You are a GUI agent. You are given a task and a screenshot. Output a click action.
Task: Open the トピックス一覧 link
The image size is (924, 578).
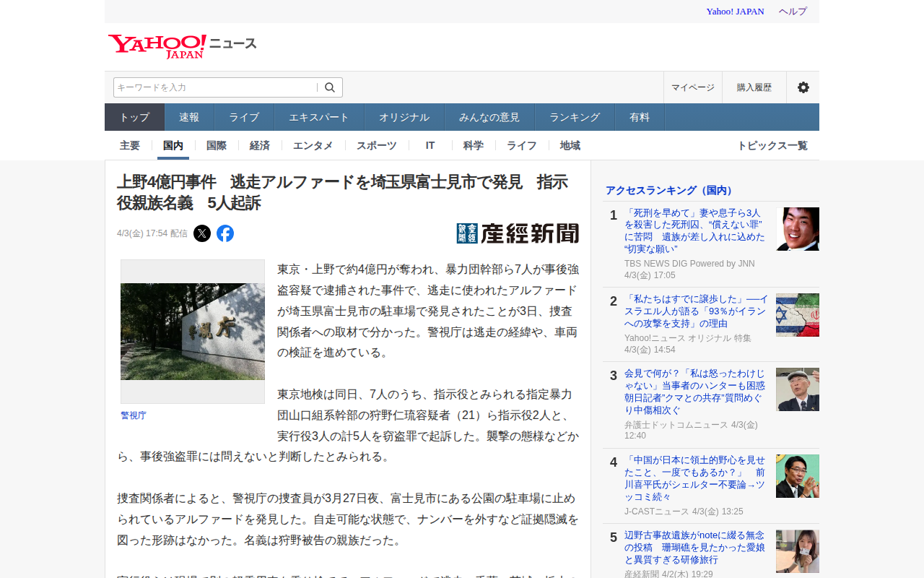(772, 145)
